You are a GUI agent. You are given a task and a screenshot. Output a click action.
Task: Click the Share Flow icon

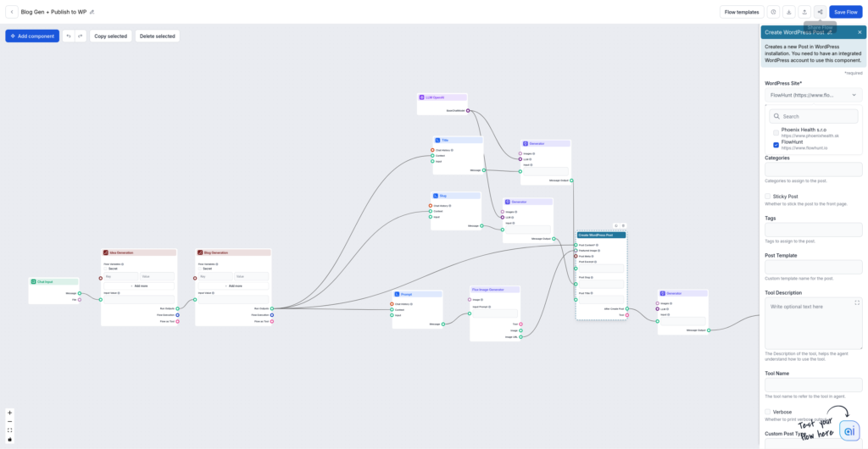coord(820,12)
